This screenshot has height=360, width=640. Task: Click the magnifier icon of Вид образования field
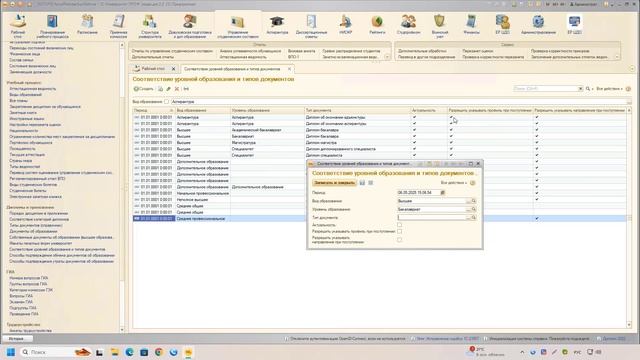click(x=474, y=201)
